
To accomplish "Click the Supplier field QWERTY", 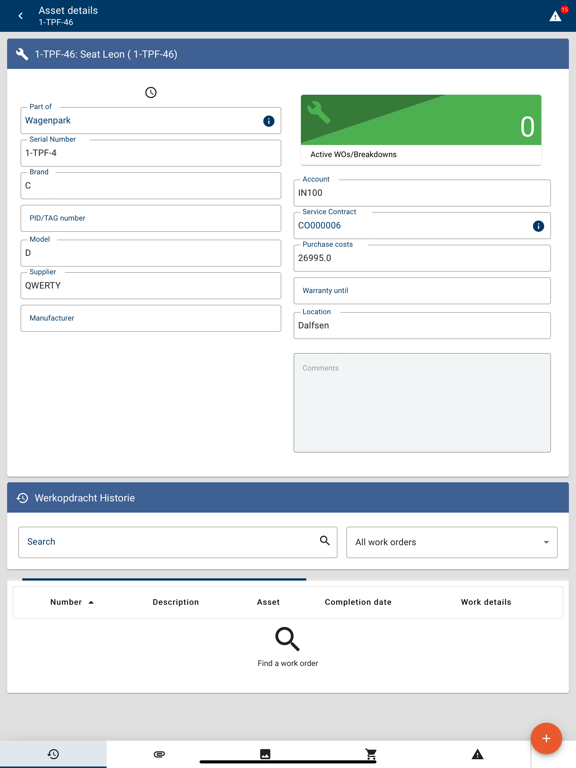I will [x=151, y=286].
